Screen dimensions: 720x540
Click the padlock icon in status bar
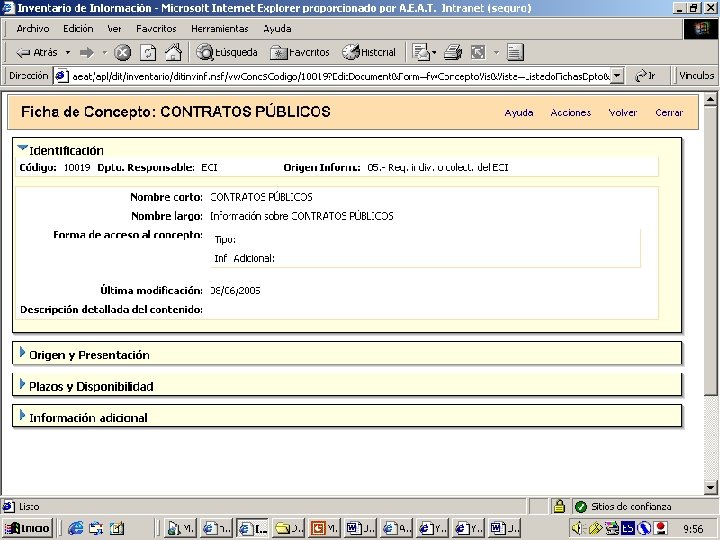click(559, 506)
